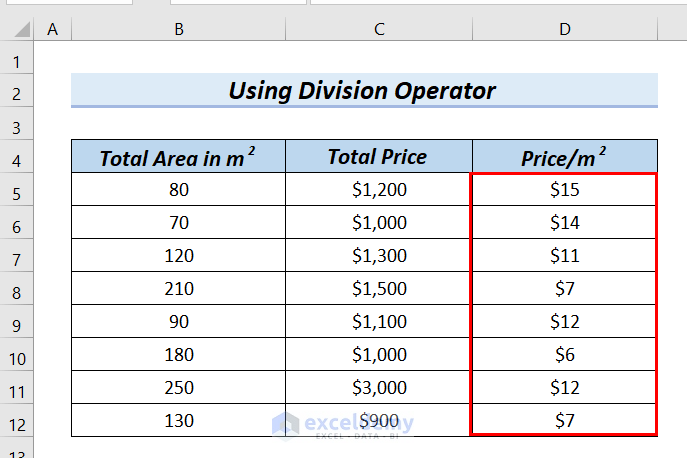The width and height of the screenshot is (687, 458).
Task: Click the $14 price cell
Action: coord(565,222)
